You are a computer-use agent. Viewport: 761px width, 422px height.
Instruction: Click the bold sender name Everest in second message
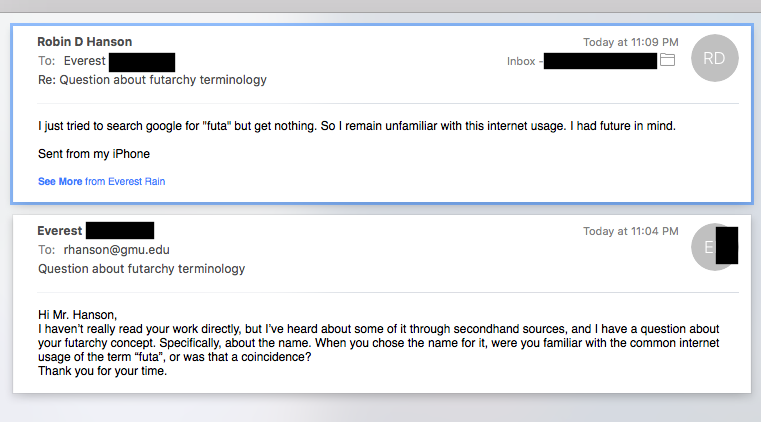click(59, 231)
